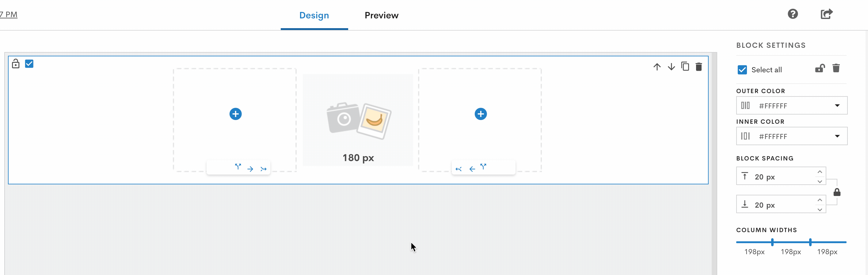Viewport: 868px width, 275px height.
Task: Decrease top block spacing
Action: (820, 181)
